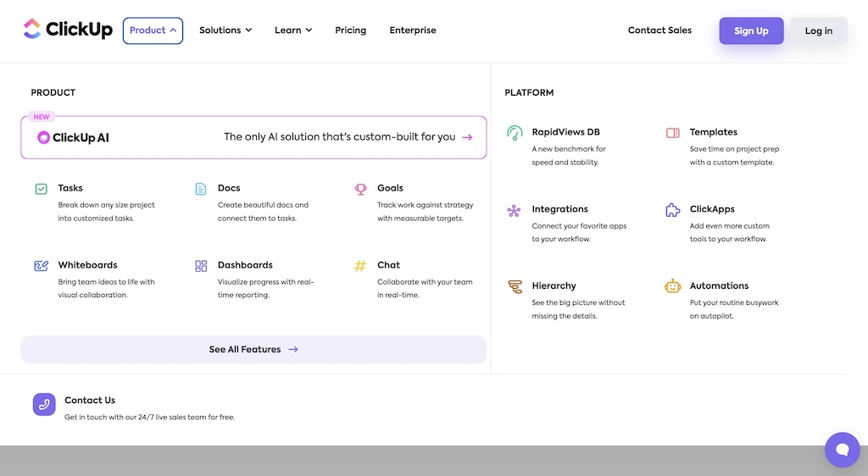Click the Chat hashtag icon
Image resolution: width=868 pixels, height=476 pixels.
coord(360,266)
